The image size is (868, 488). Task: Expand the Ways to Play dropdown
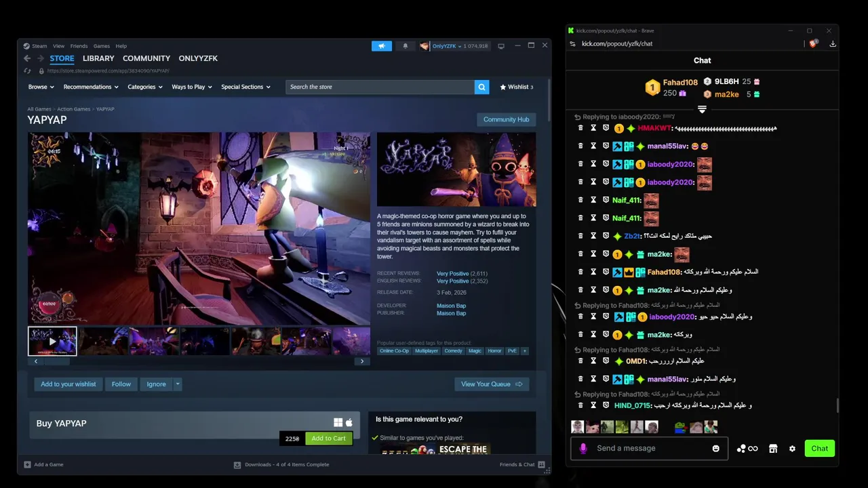192,87
